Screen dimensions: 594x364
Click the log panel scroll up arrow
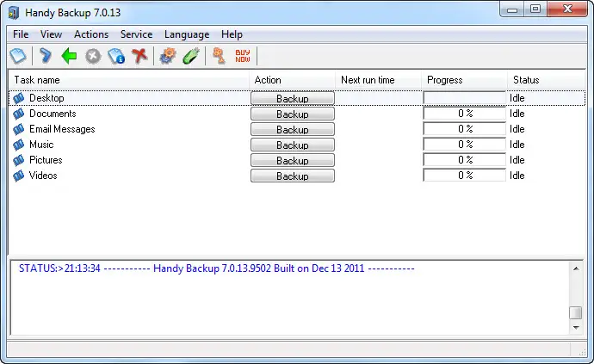point(576,268)
